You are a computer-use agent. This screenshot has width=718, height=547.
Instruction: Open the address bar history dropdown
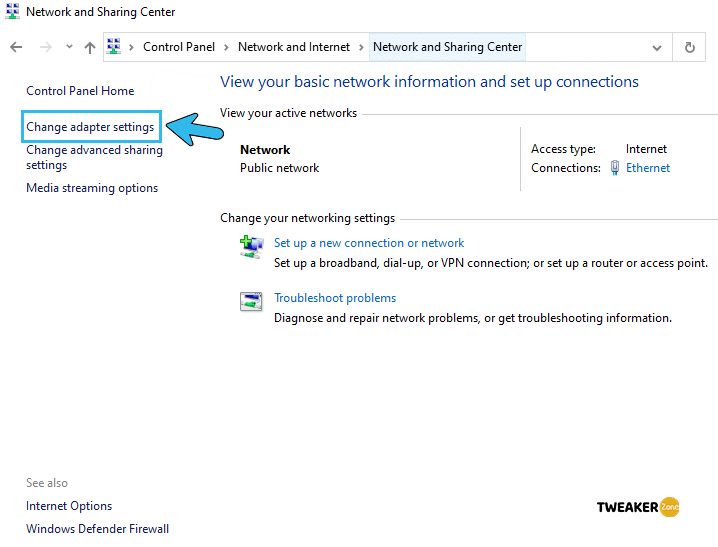657,48
